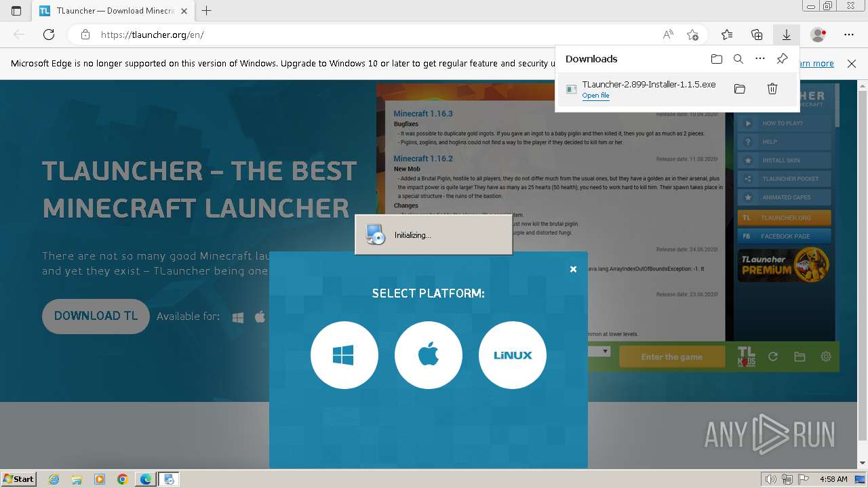Open more options in Downloads panel
This screenshot has width=868, height=488.
[x=760, y=59]
